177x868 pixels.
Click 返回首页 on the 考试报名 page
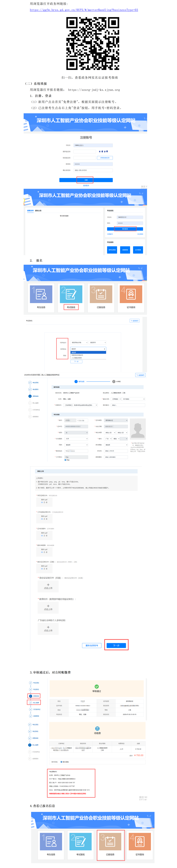click(135, 321)
